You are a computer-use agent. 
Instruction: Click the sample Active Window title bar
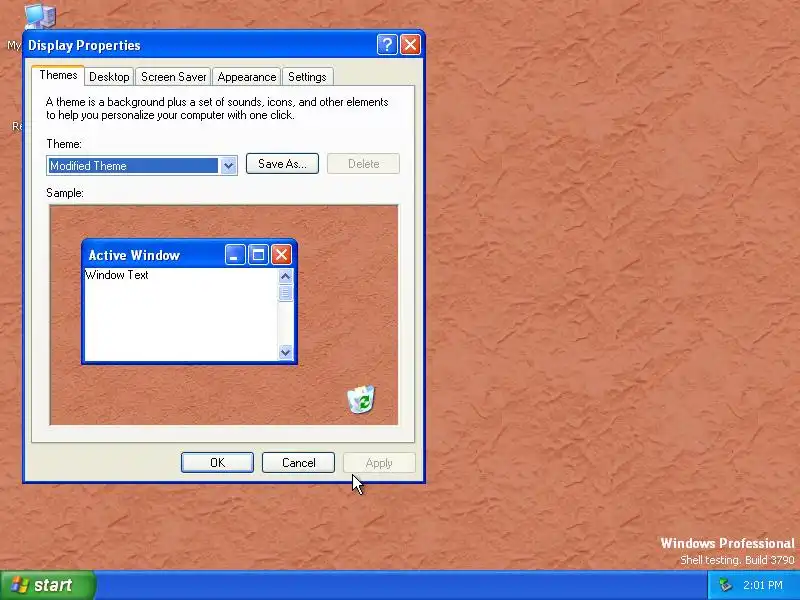click(189, 254)
